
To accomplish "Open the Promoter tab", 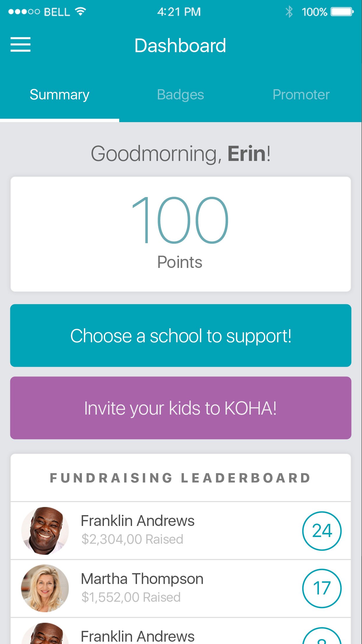I will coord(301,95).
